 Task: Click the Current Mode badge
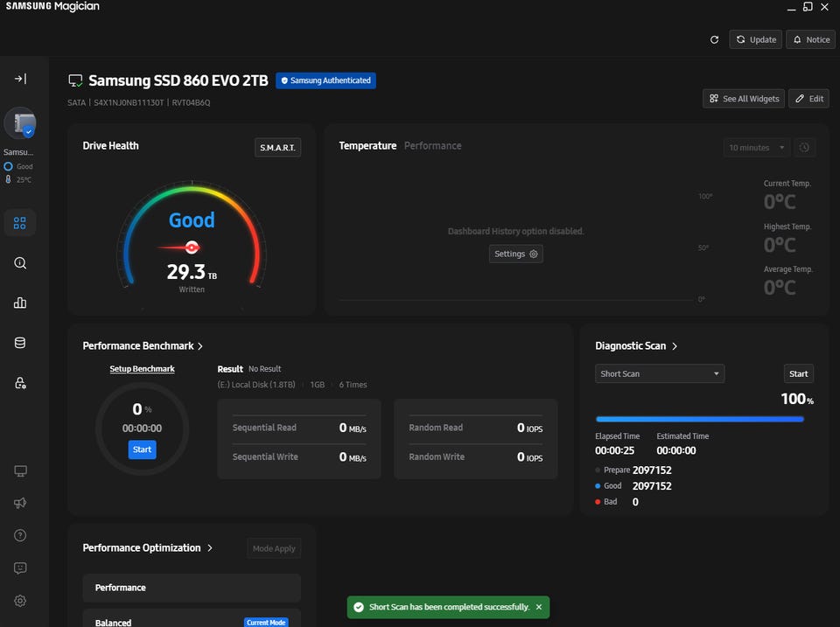266,623
